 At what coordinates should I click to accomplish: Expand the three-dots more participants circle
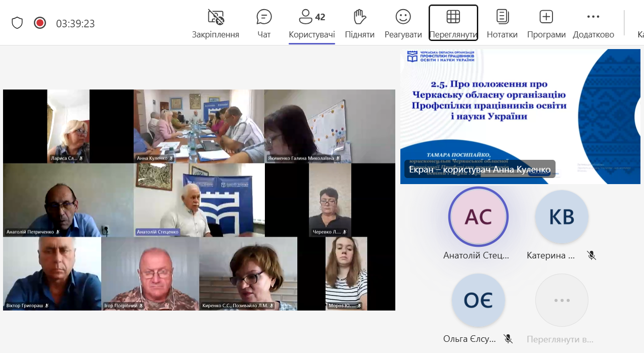(561, 300)
